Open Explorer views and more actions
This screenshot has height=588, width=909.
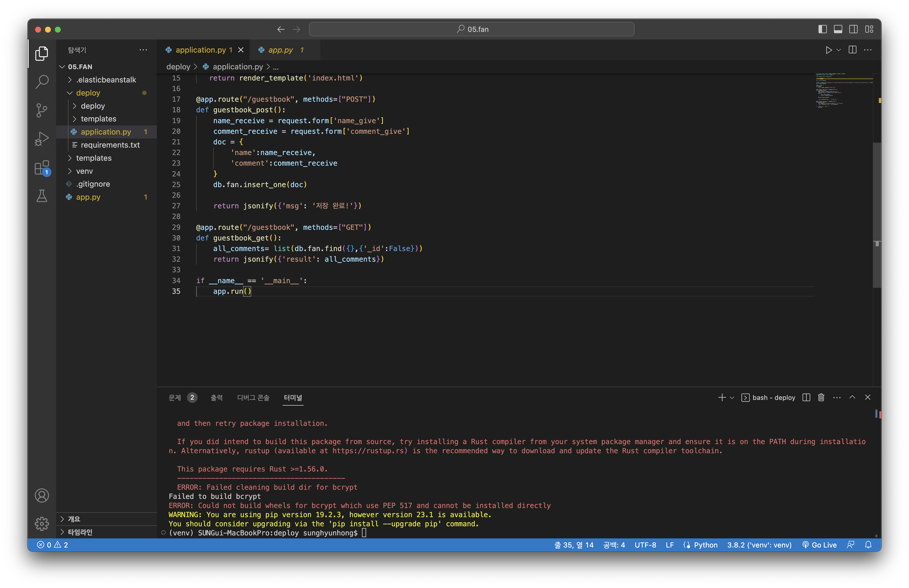click(x=143, y=50)
